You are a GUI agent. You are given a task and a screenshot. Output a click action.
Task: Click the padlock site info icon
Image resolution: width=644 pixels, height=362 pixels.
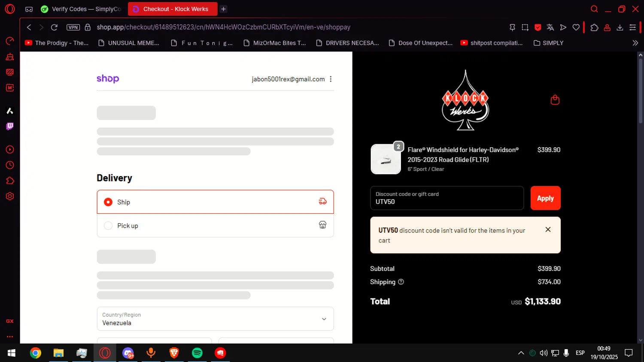[88, 27]
